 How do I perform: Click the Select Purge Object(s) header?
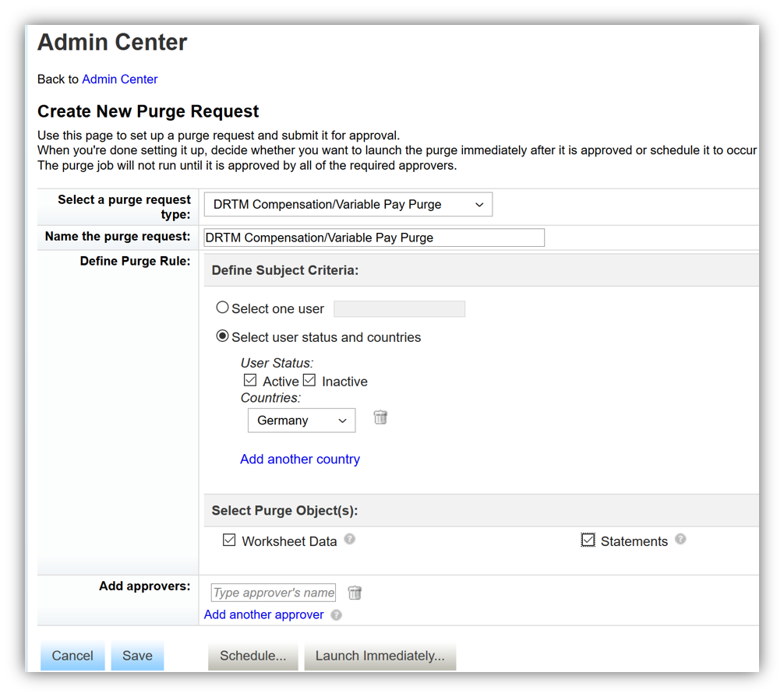[x=284, y=511]
